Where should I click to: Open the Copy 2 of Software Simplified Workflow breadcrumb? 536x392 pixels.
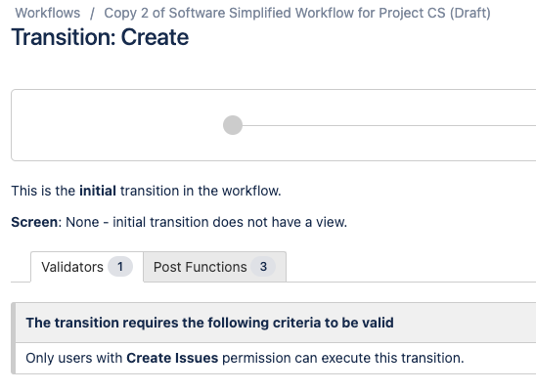click(297, 13)
